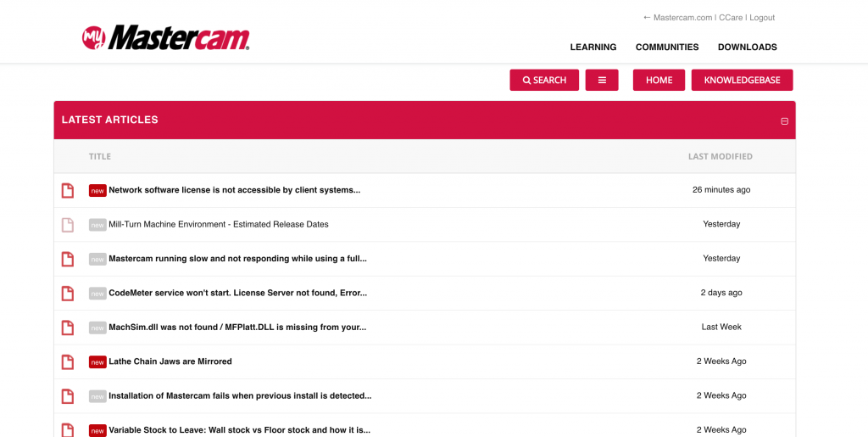868x437 pixels.
Task: Open article CodeMeter service won't start
Action: (x=238, y=293)
